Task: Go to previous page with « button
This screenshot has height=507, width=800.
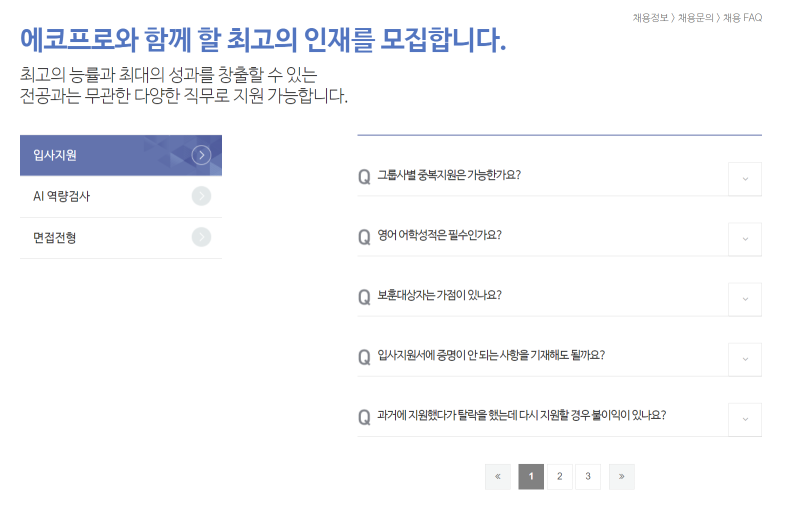Action: [497, 477]
